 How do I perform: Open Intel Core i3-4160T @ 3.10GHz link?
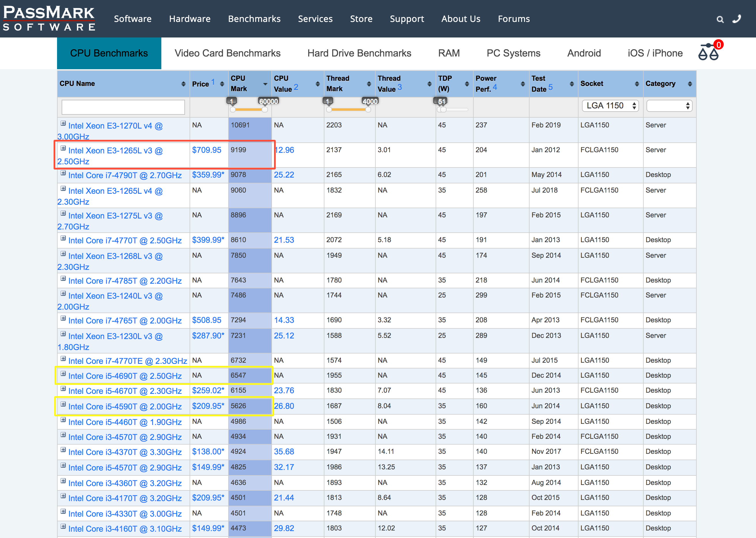[x=125, y=529]
